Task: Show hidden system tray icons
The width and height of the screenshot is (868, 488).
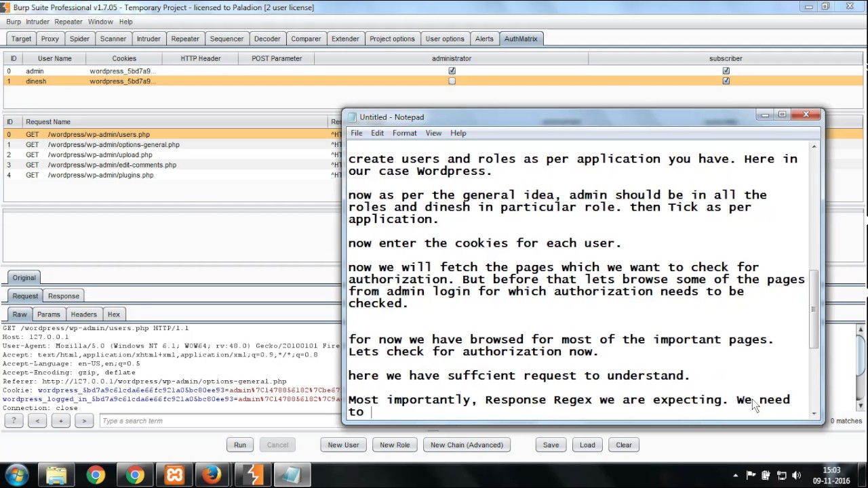Action: (x=734, y=475)
